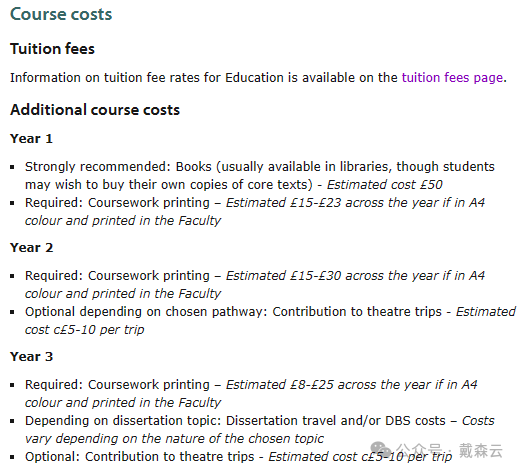Click the Dissertation travel and/or DBS costs text

coord(336,421)
